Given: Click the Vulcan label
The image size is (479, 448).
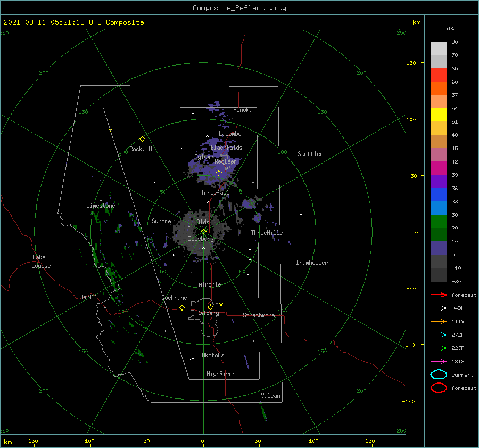Looking at the screenshot, I should click(270, 396).
